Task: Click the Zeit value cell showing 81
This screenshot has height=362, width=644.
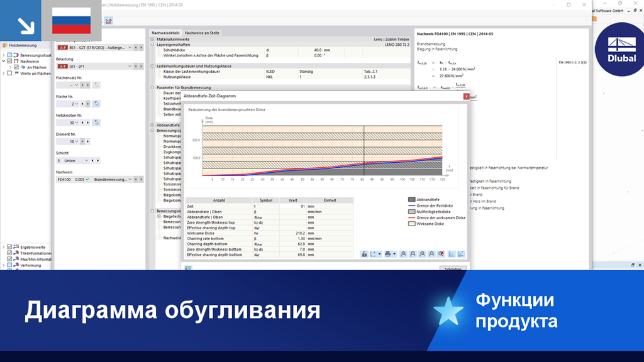Action: coord(293,206)
